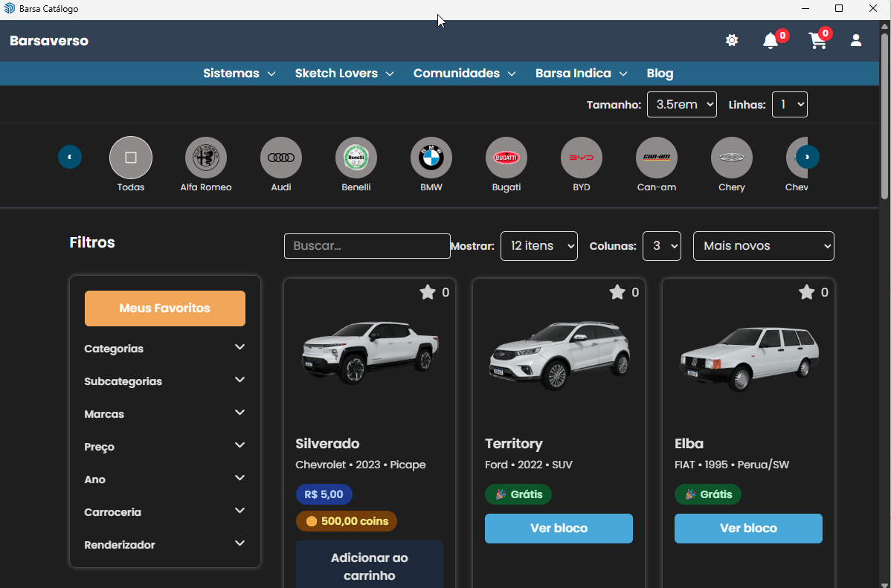Go to the Blog menu item
Screen dimensions: 891x588
[660, 74]
